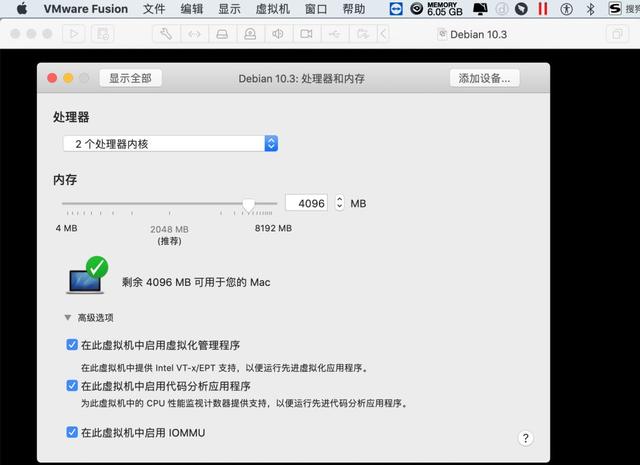Image resolution: width=640 pixels, height=465 pixels.
Task: Toggle 在此虚拟机中启用代码分析应用程序 checkbox
Action: pos(72,385)
